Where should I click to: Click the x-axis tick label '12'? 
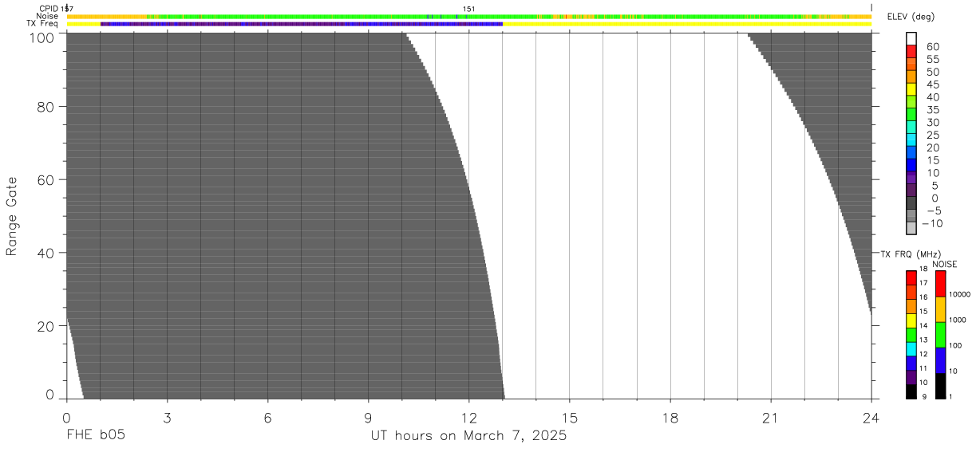coord(468,417)
